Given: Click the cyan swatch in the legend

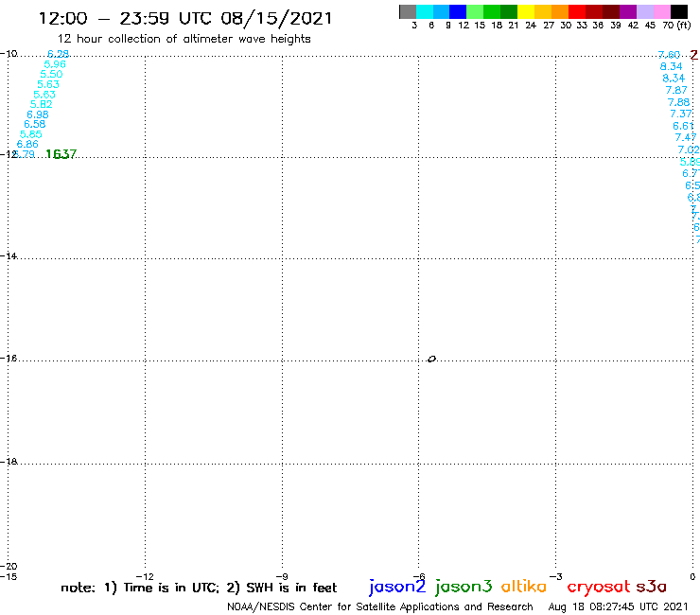Looking at the screenshot, I should click(x=425, y=11).
